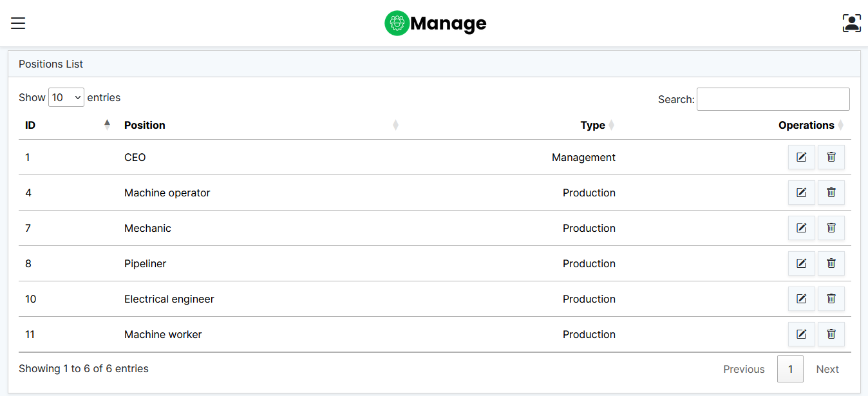Sort table by Type column

(592, 125)
